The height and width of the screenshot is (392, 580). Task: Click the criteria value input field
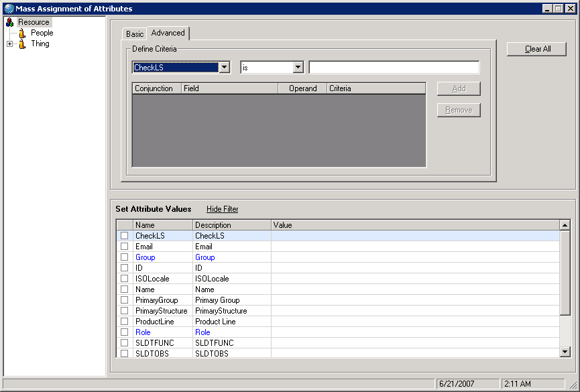pos(394,67)
